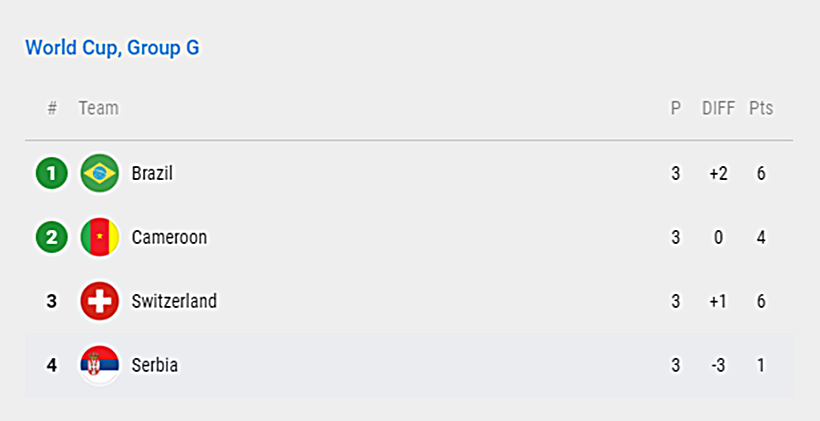The height and width of the screenshot is (421, 820).
Task: Click the Brazil flag icon
Action: [99, 173]
